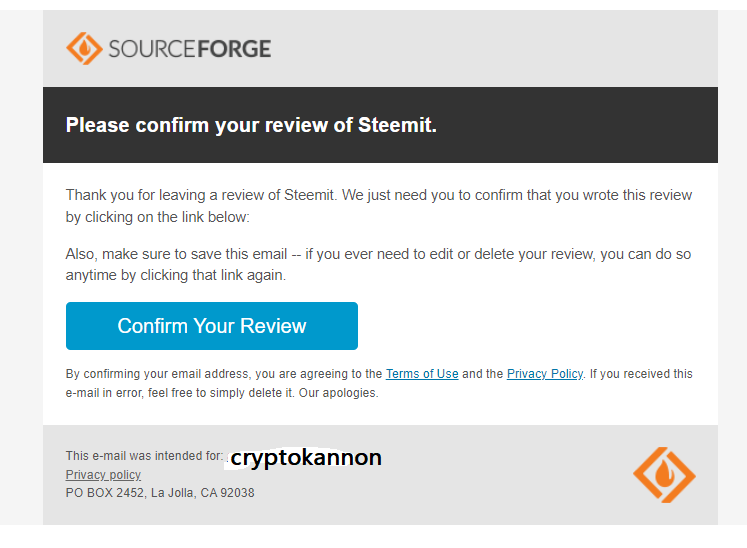Open the Terms of Use link
Screen dimensions: 747x548
[422, 374]
